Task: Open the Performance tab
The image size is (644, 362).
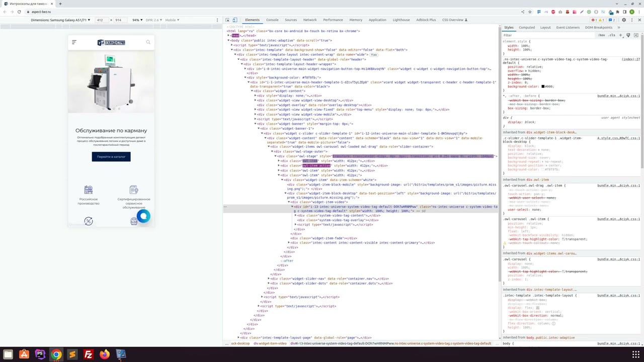Action: point(333,20)
